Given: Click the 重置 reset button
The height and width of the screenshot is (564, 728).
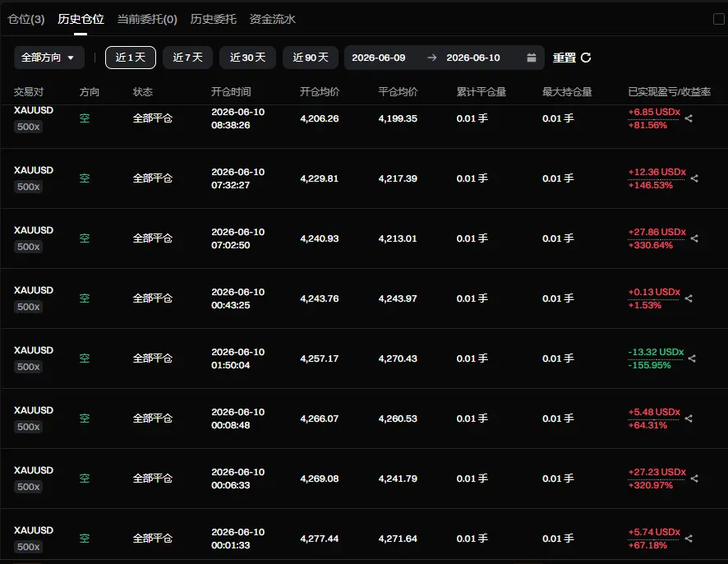Looking at the screenshot, I should [564, 58].
